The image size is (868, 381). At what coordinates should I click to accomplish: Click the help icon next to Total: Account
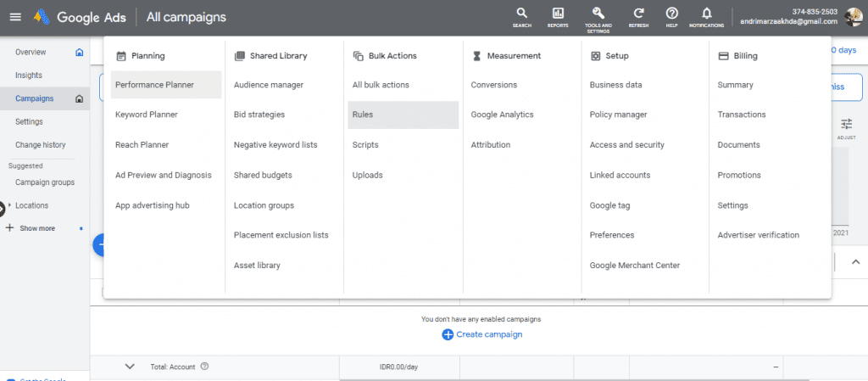(205, 366)
